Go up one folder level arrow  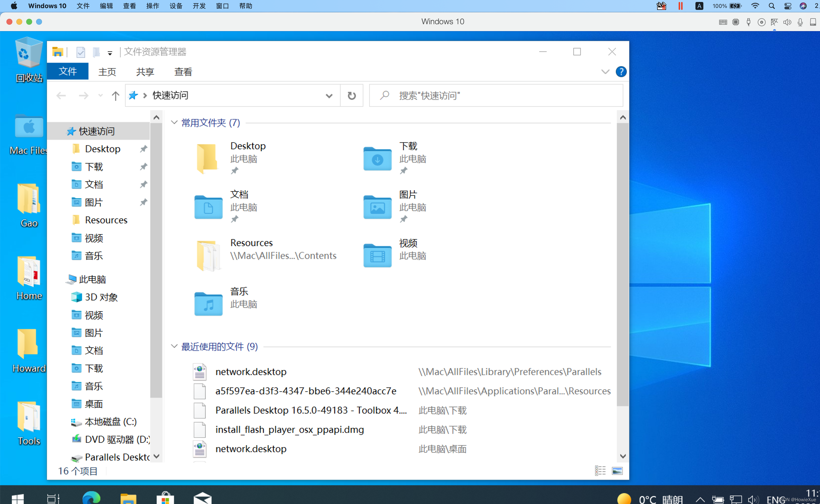point(115,96)
